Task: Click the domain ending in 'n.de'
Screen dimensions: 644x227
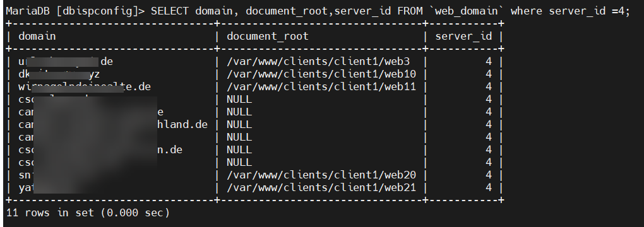Action: [100, 149]
